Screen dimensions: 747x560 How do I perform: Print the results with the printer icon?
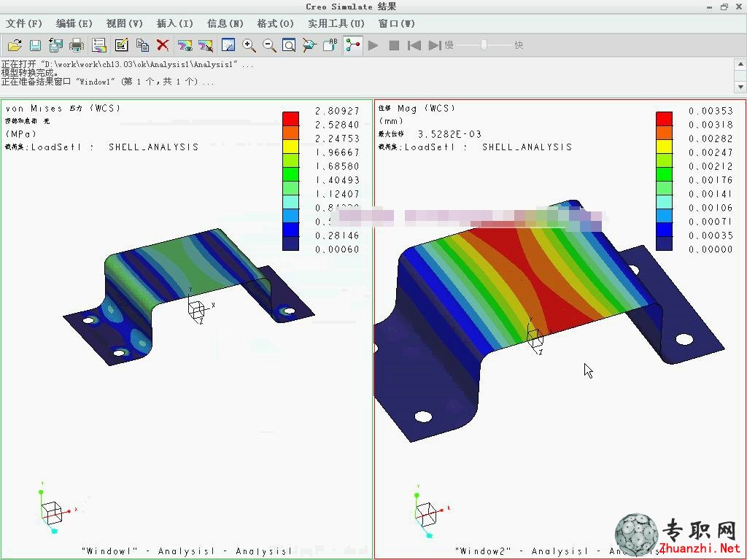77,45
